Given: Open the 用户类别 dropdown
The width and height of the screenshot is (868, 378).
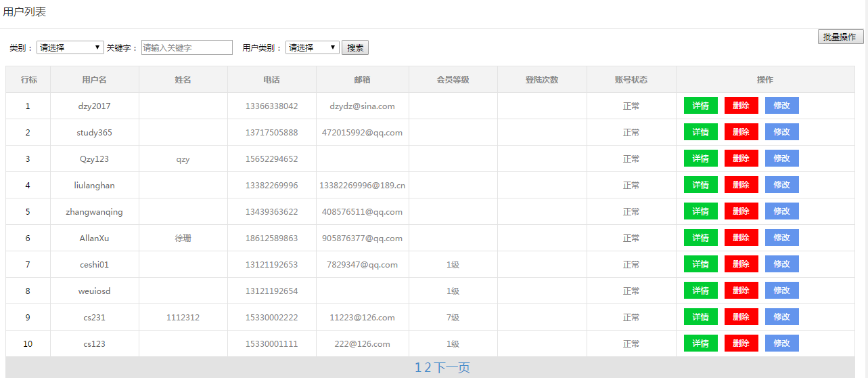Looking at the screenshot, I should pos(313,47).
